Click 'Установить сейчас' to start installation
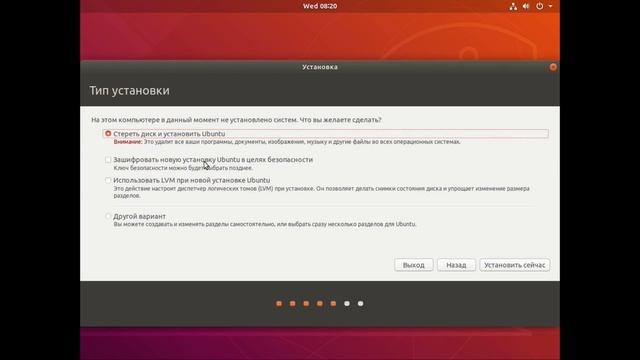This screenshot has height=360, width=640. 514,265
